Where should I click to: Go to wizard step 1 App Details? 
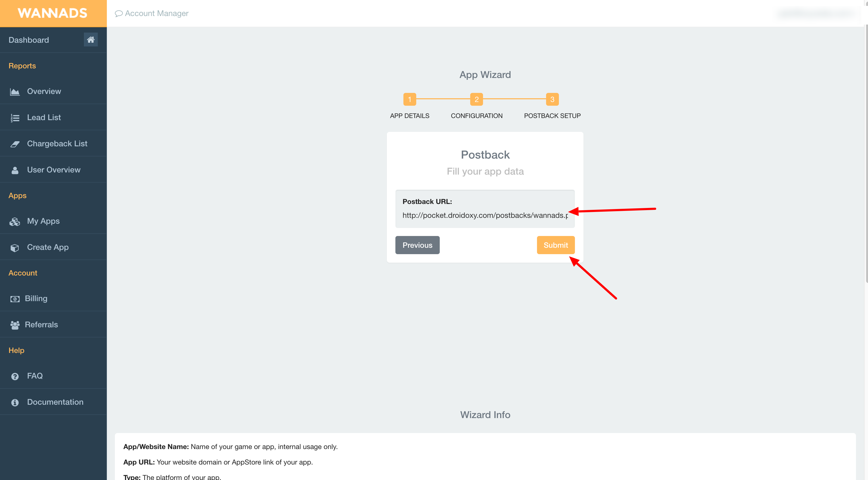pos(410,99)
